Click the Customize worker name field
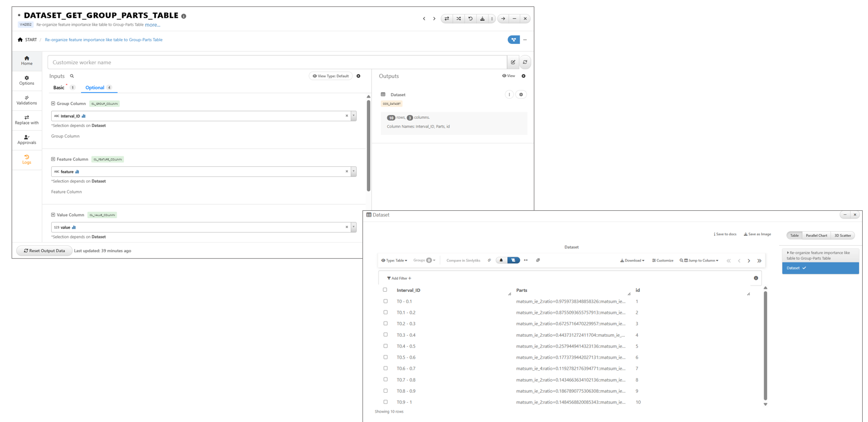Image resolution: width=868 pixels, height=422 pixels. point(277,62)
